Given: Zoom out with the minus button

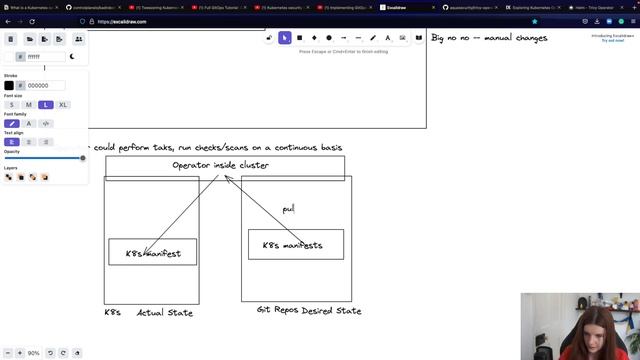Looking at the screenshot, I should coord(8,353).
